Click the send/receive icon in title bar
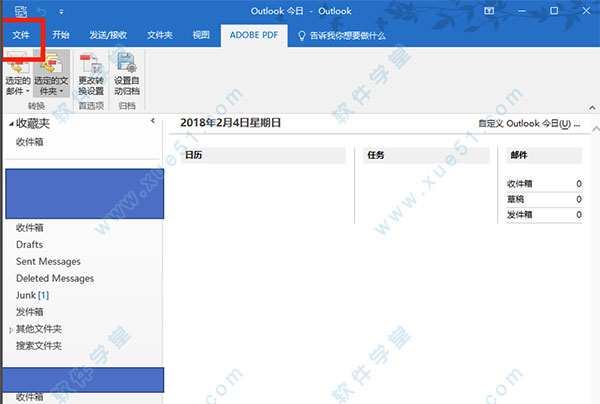600x404 pixels. point(21,11)
